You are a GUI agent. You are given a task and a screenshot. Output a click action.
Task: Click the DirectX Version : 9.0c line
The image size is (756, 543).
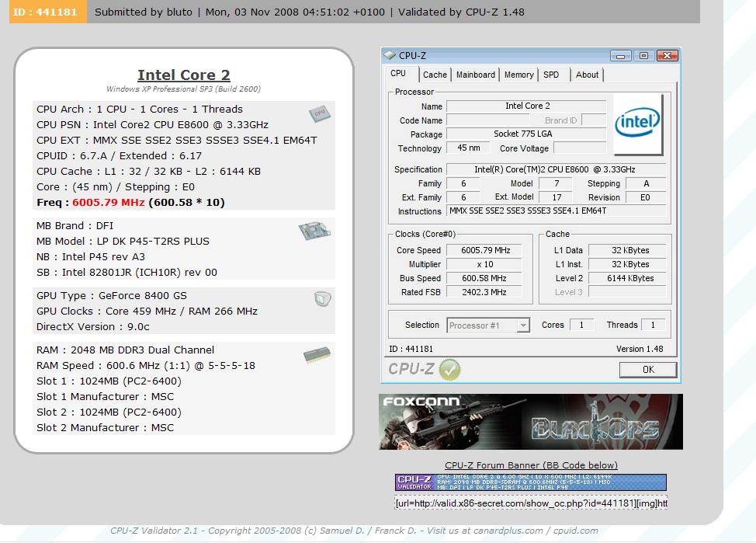93,327
